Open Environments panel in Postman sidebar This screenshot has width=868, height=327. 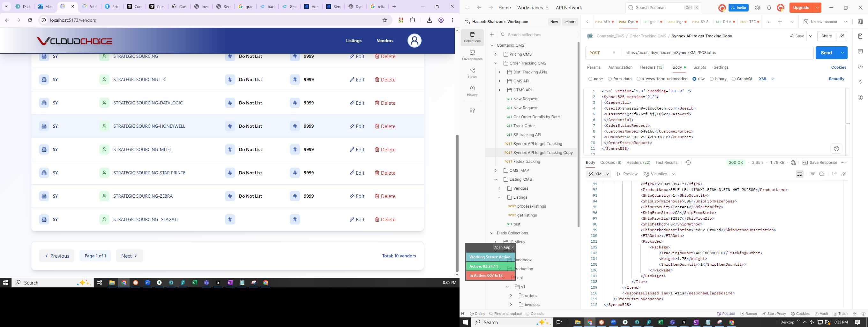coord(472,55)
